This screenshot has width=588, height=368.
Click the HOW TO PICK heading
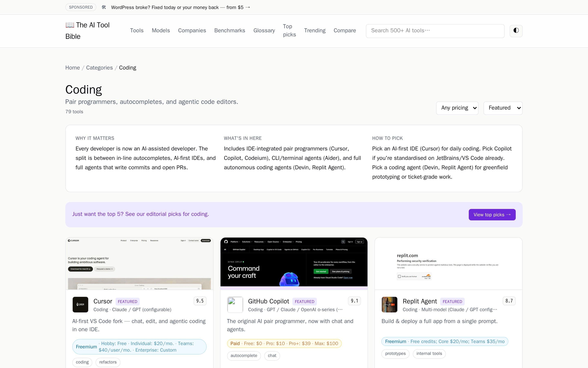pos(387,138)
